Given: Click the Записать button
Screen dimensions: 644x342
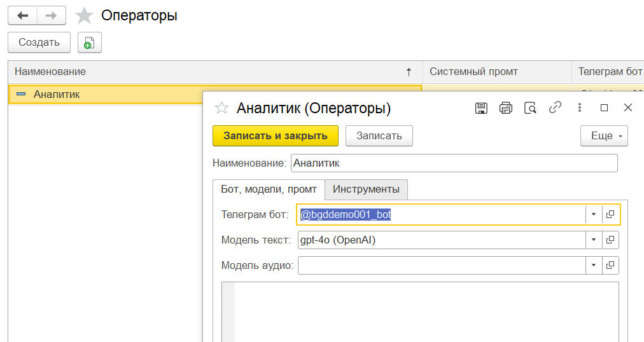Looking at the screenshot, I should (x=379, y=136).
